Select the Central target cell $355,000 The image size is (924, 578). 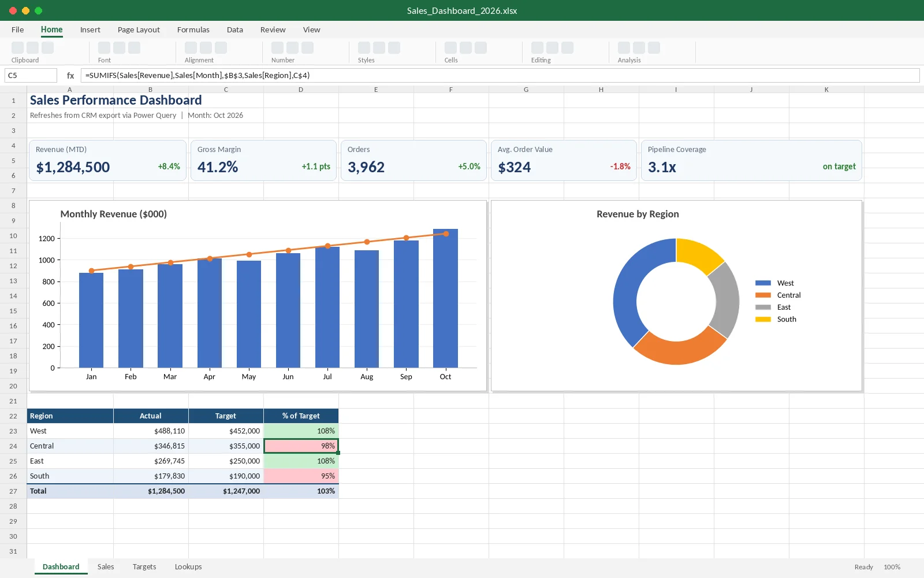point(226,446)
